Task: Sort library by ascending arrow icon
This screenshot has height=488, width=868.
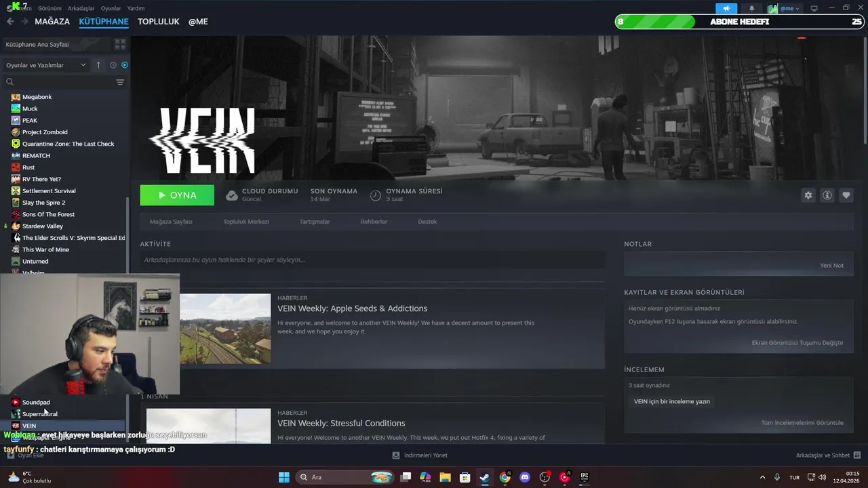Action: pyautogui.click(x=98, y=65)
